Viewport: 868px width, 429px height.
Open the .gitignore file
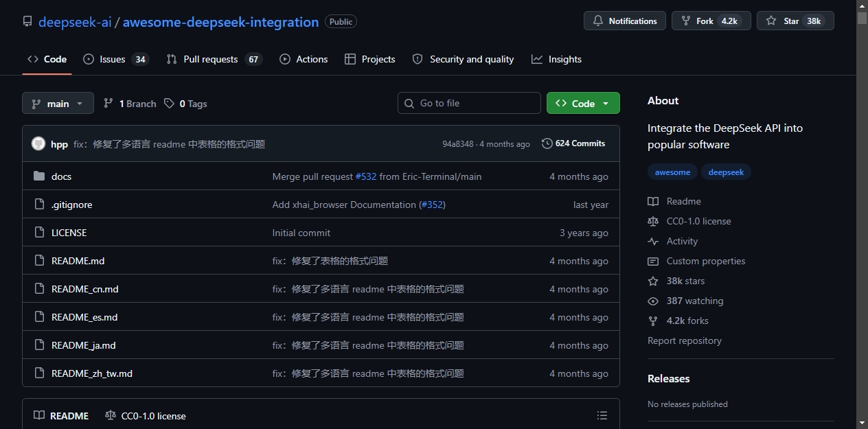71,205
